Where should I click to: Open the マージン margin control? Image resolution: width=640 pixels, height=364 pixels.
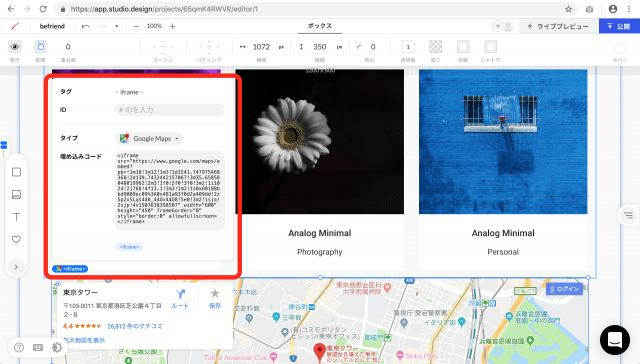click(163, 47)
